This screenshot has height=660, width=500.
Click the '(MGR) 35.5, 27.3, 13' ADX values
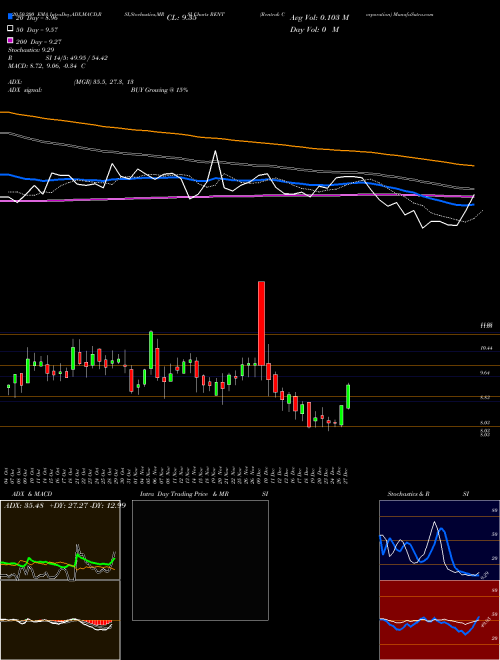[x=104, y=82]
